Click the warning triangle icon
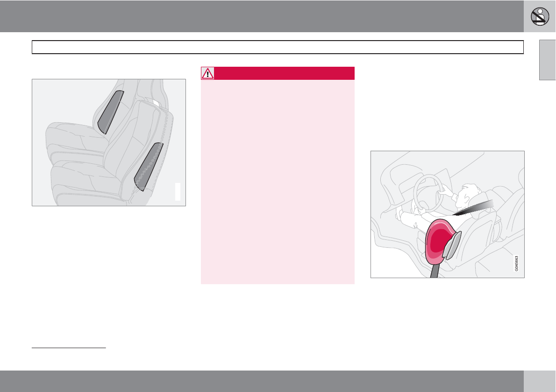 (x=207, y=73)
